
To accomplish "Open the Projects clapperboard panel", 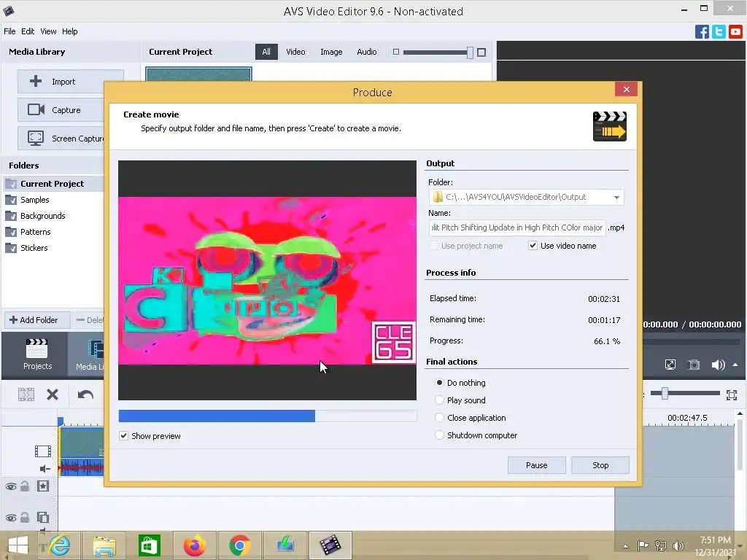I will tap(37, 354).
